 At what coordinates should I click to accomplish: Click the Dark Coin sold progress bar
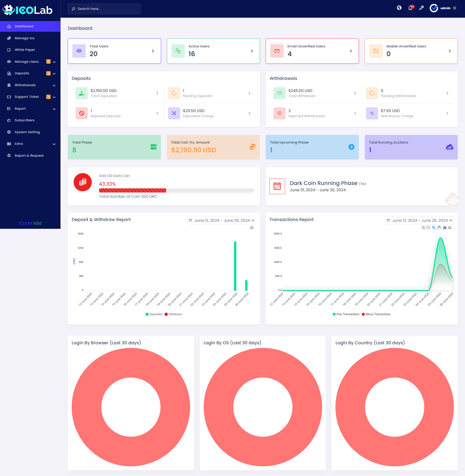tap(176, 190)
